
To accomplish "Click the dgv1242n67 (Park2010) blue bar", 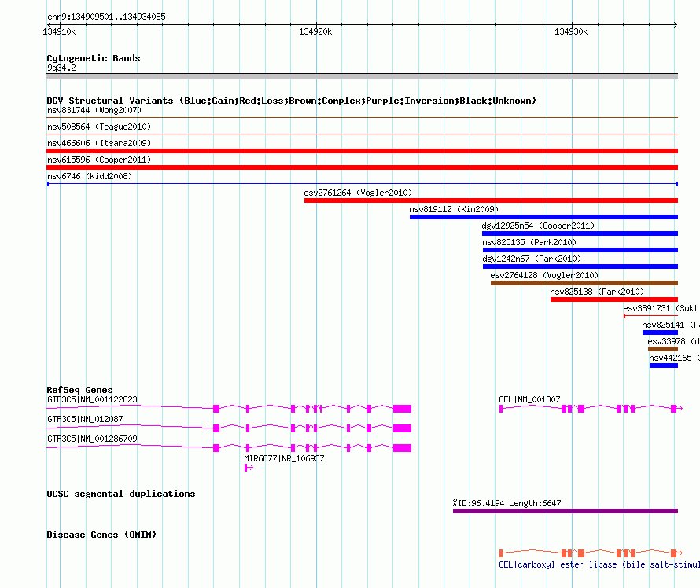I will coord(580,266).
